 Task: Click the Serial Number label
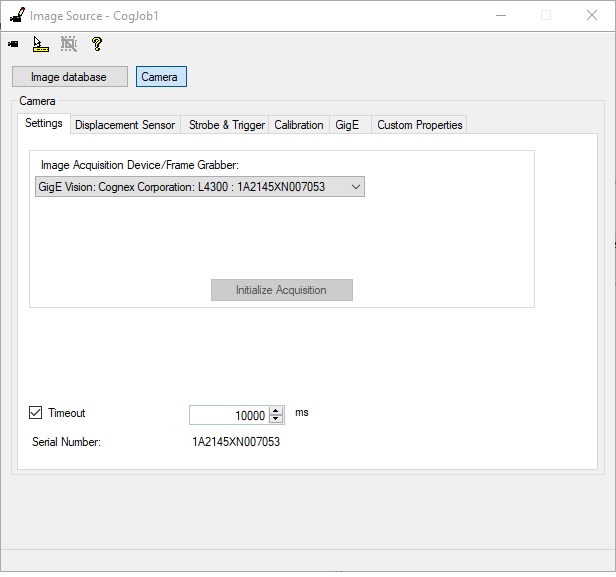point(66,442)
